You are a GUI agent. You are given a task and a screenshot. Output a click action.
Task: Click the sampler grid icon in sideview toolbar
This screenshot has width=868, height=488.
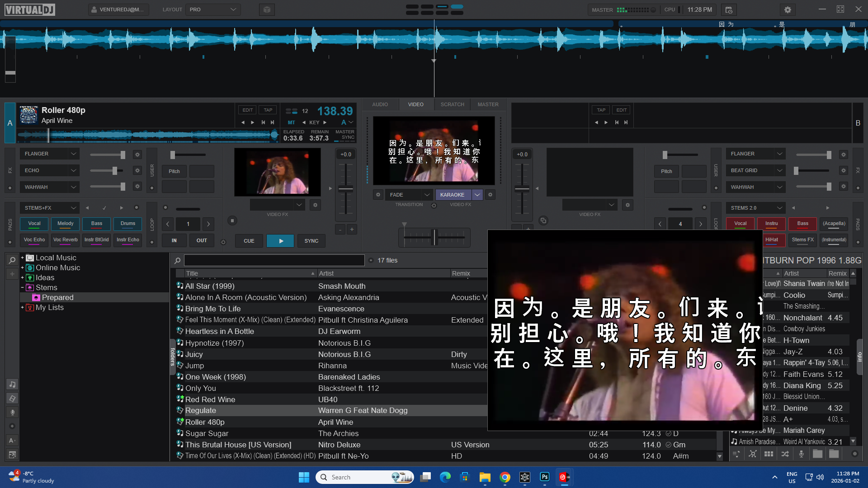point(769,454)
